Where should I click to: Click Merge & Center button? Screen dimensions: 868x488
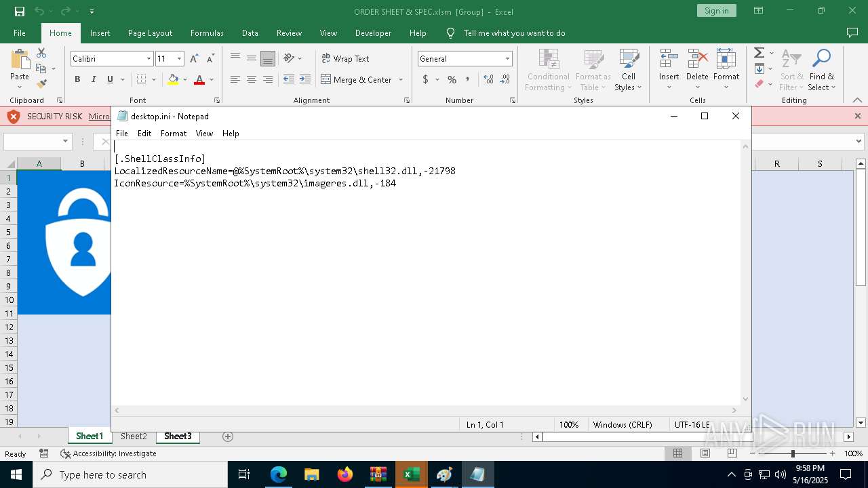pyautogui.click(x=356, y=80)
